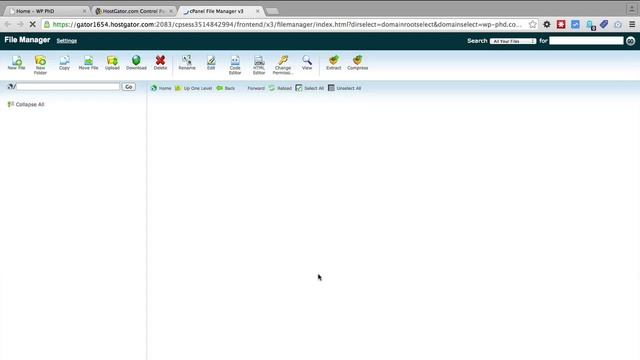Open the Code Editor

click(x=235, y=65)
